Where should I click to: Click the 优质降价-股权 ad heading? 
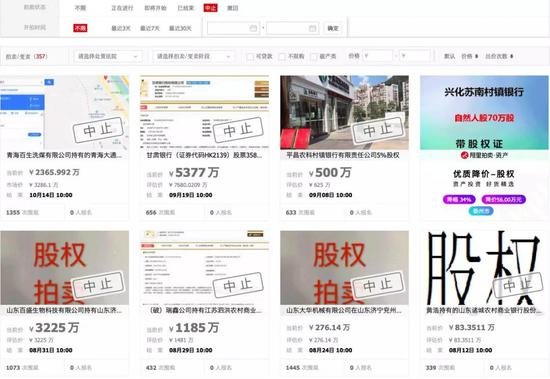(x=484, y=174)
